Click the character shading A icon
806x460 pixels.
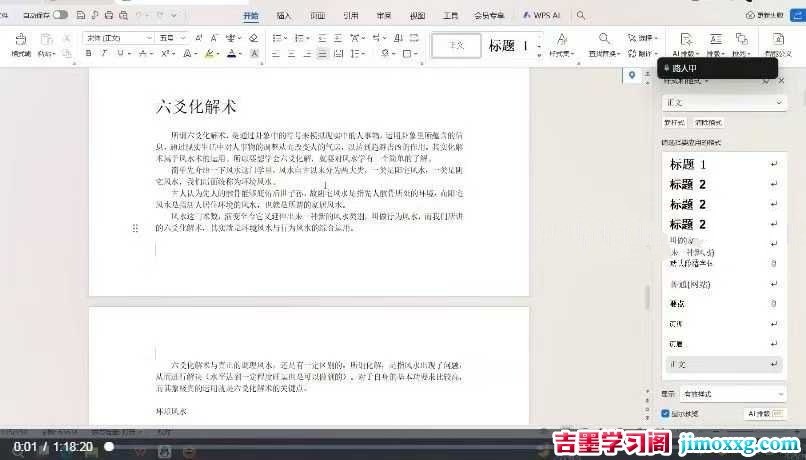[x=254, y=53]
